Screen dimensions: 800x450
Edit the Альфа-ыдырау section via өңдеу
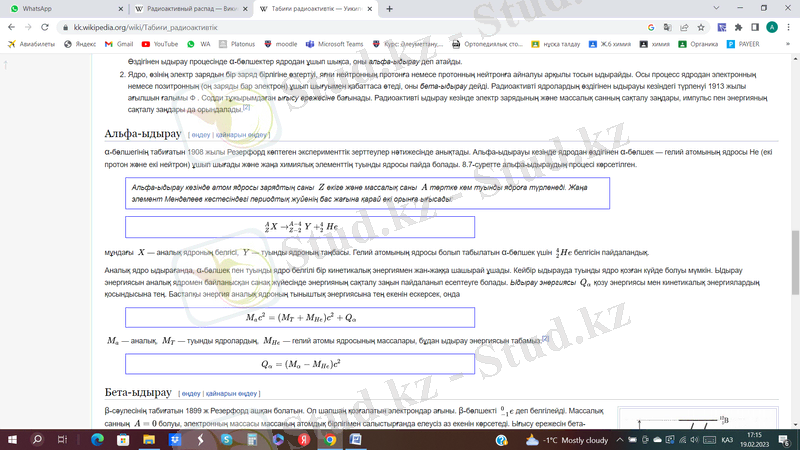point(201,135)
